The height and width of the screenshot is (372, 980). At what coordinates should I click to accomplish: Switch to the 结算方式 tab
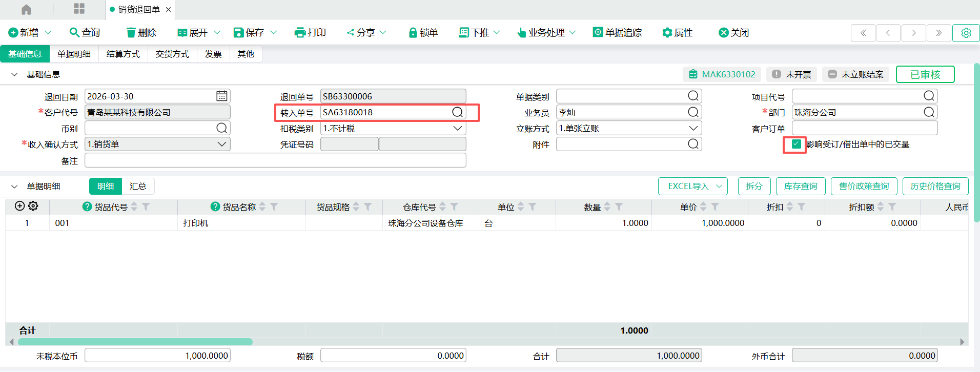(123, 54)
